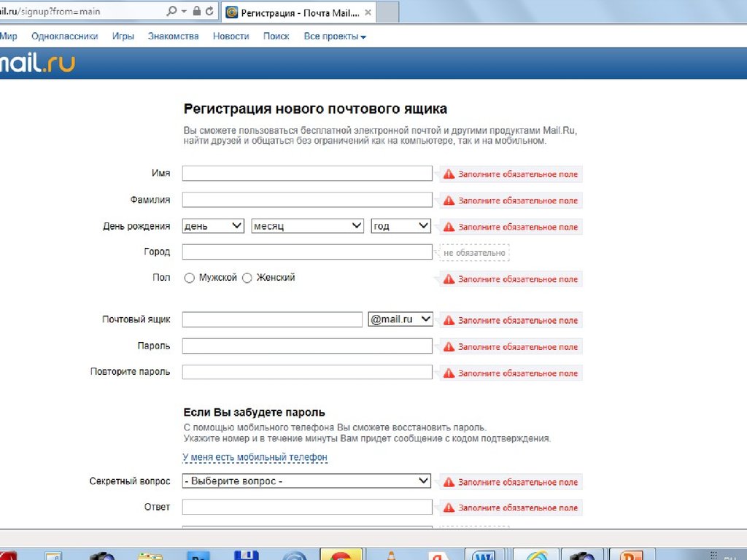Open the @mail.ru domain dropdown

point(400,319)
